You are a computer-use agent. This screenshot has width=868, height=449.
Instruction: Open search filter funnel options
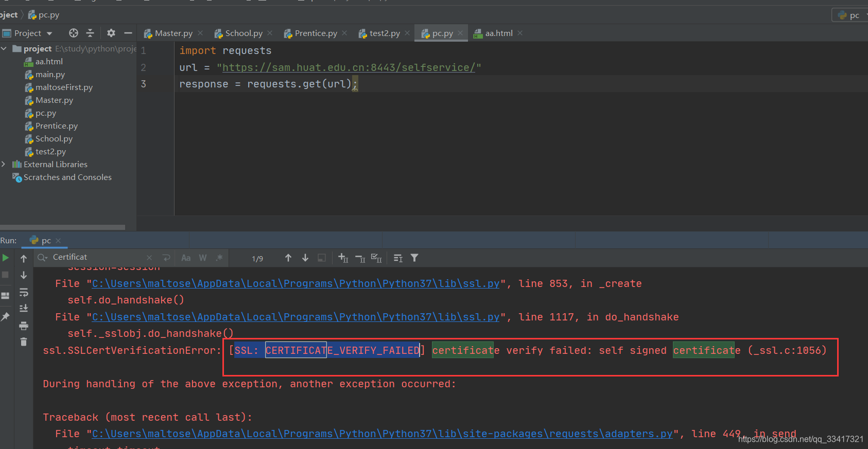(414, 258)
